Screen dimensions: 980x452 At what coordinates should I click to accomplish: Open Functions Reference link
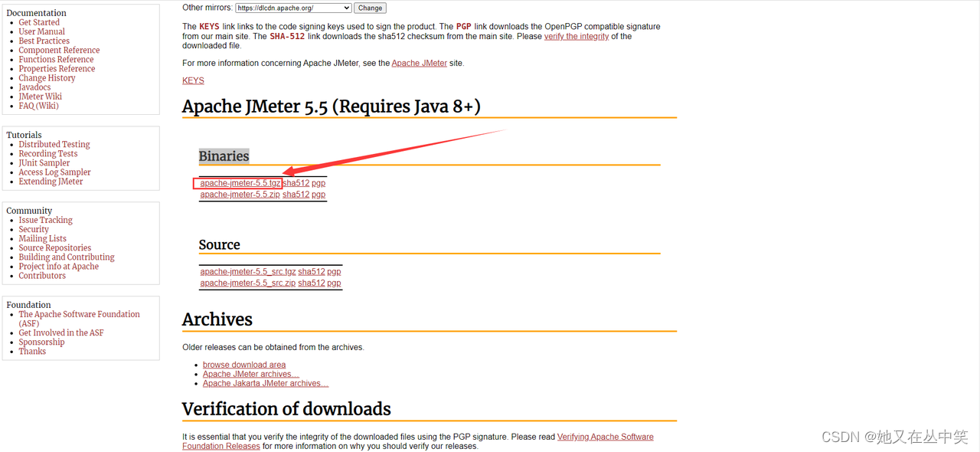(x=56, y=59)
